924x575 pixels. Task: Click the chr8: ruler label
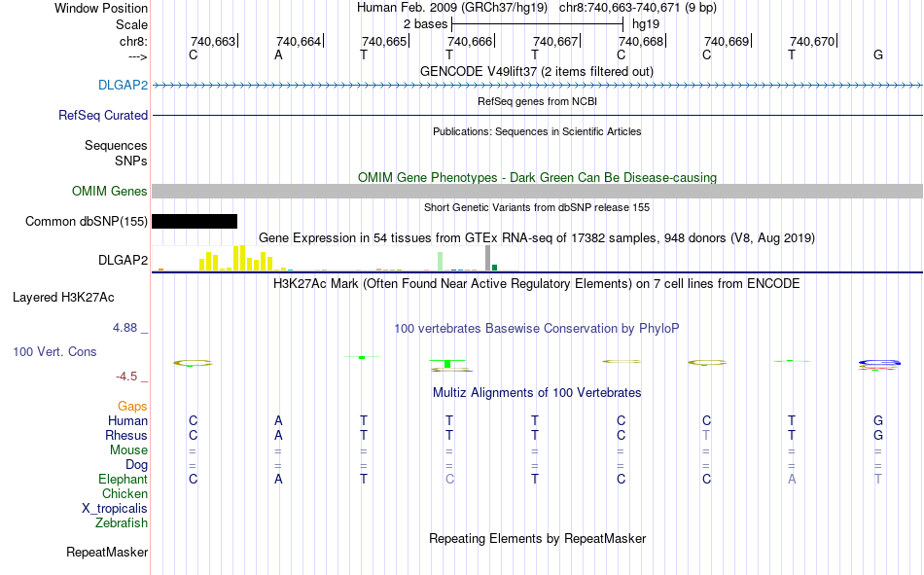coord(133,41)
